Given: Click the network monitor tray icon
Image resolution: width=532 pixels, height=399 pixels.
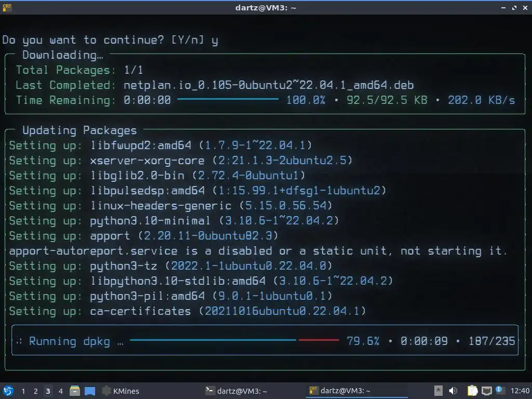Looking at the screenshot, I should coord(486,391).
